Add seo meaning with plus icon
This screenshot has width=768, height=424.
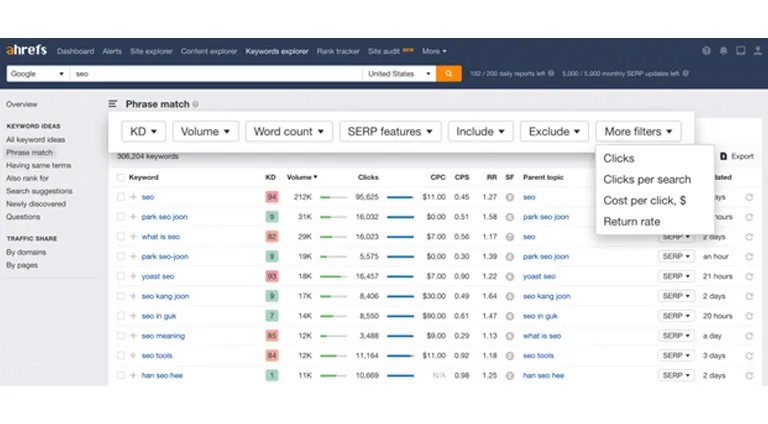(x=133, y=336)
